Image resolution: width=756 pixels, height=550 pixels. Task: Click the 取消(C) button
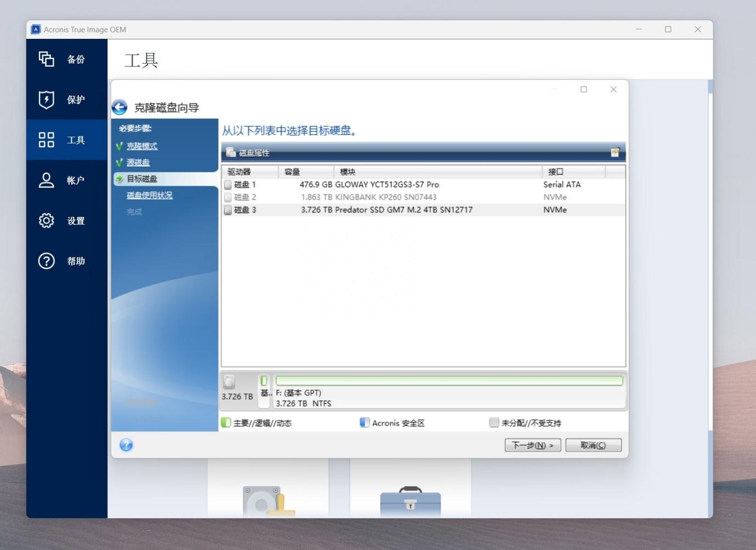(x=593, y=445)
